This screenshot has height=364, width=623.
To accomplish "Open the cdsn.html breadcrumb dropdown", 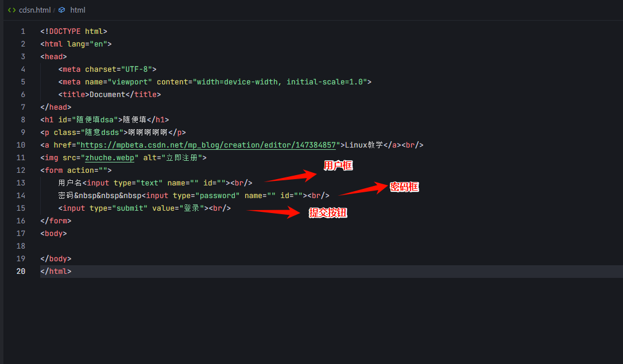I will pos(35,10).
